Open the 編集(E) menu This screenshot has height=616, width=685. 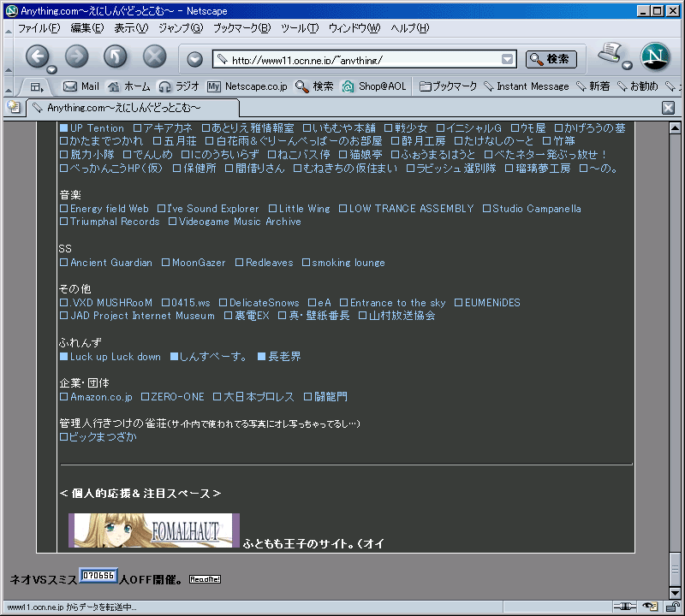pyautogui.click(x=87, y=28)
